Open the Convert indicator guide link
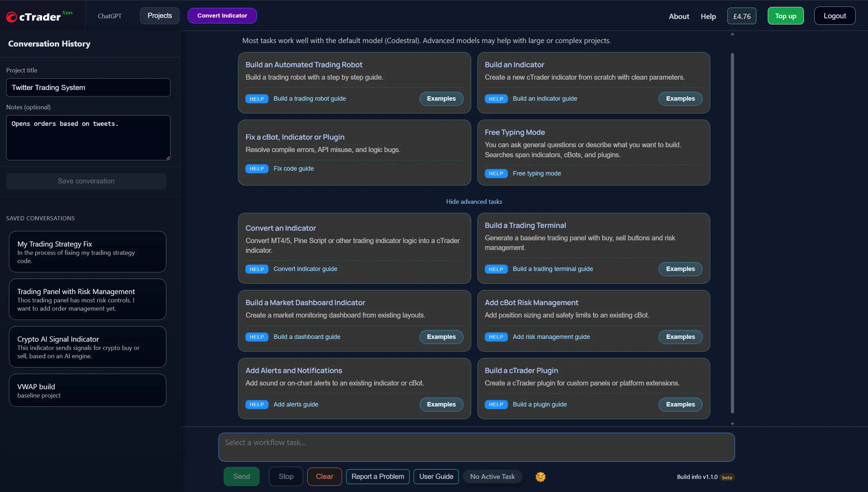Image resolution: width=868 pixels, height=492 pixels. click(305, 269)
